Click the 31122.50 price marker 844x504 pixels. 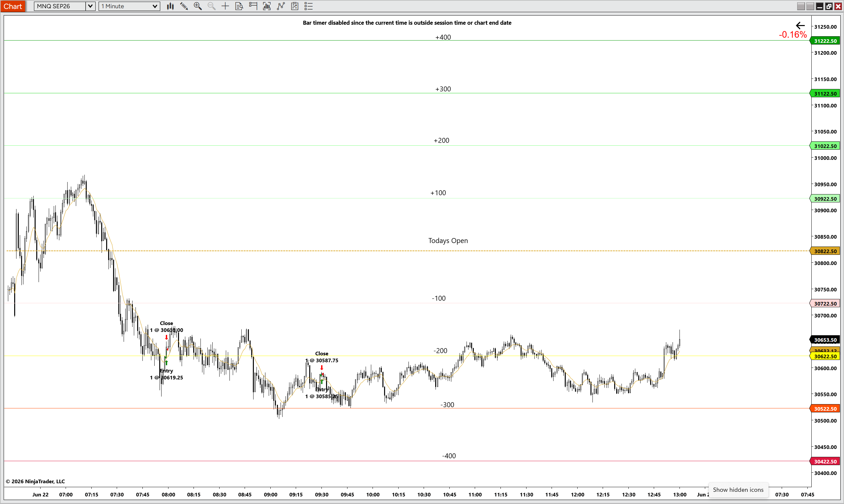coord(825,93)
